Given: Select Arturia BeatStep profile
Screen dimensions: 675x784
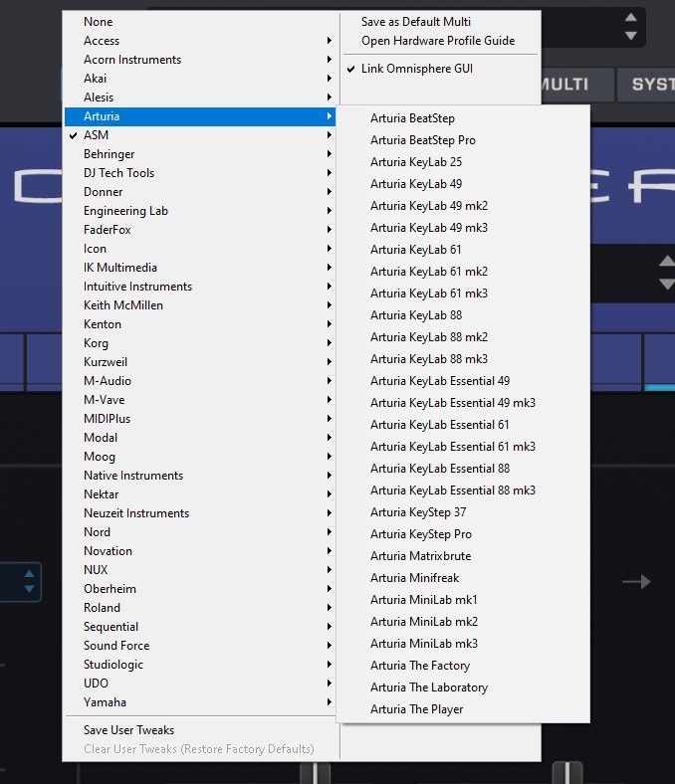Looking at the screenshot, I should (463, 118).
